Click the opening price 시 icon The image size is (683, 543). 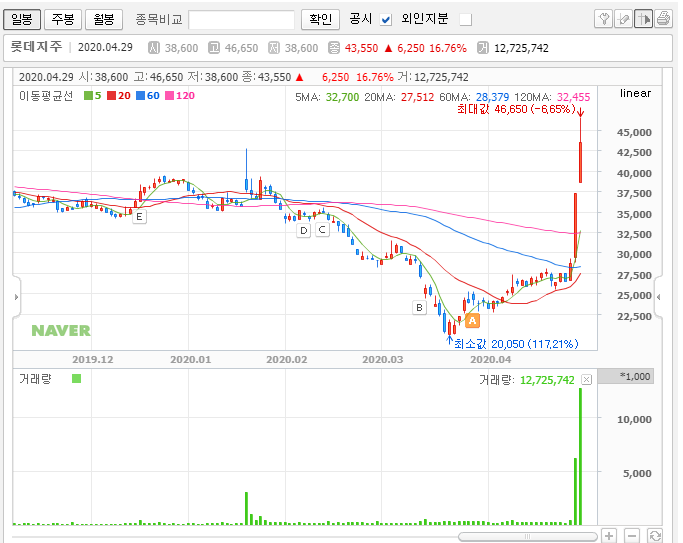(154, 48)
